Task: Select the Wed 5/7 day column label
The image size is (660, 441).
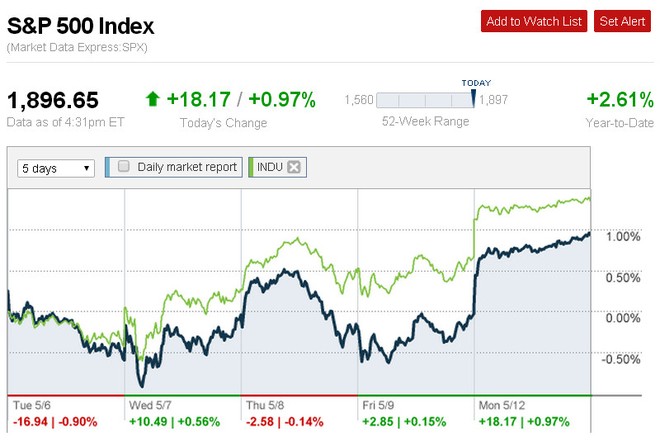Action: pyautogui.click(x=150, y=406)
